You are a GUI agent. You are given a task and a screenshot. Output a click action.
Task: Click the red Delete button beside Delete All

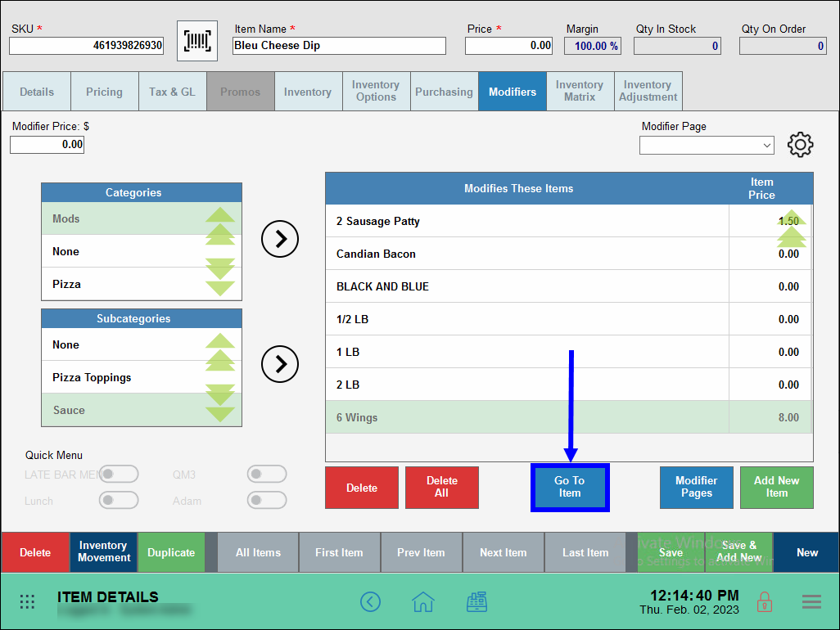pos(362,488)
